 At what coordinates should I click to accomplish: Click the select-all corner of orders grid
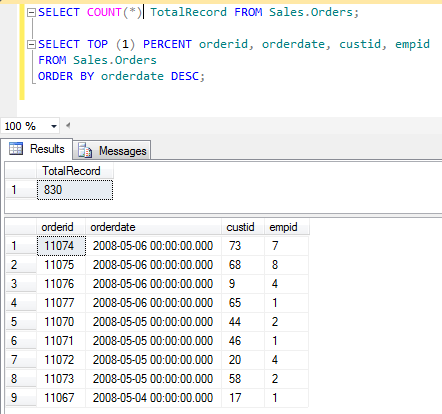point(21,227)
